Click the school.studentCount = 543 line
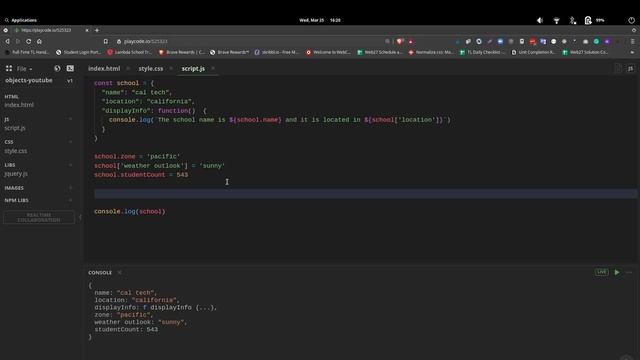The image size is (640, 360). point(141,175)
